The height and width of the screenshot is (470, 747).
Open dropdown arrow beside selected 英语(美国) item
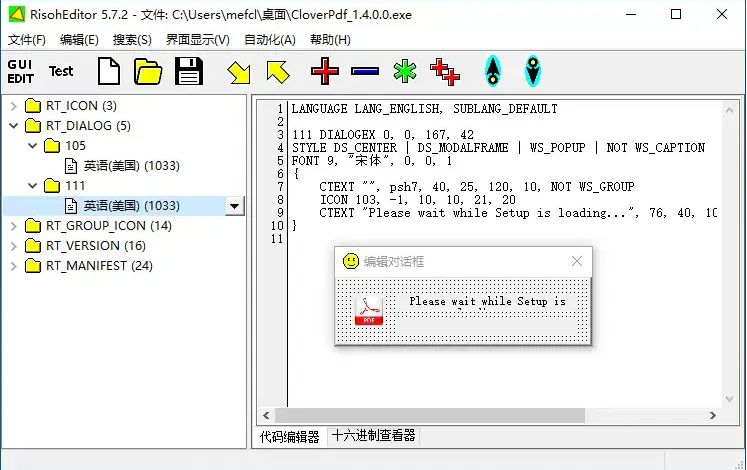point(234,206)
